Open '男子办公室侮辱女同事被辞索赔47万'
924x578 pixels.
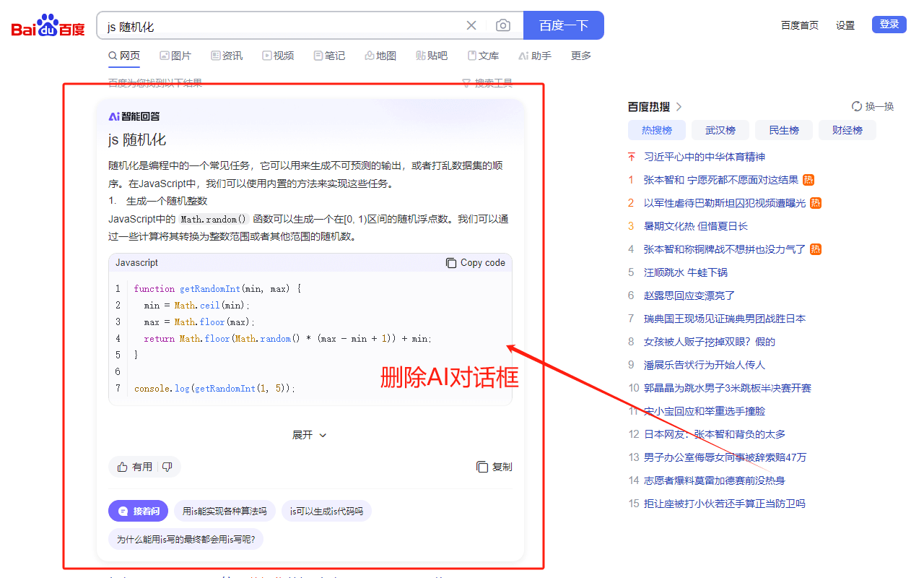(x=725, y=457)
